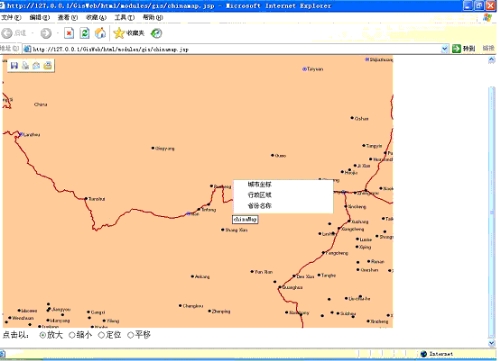Open the address bar URL dropdown
This screenshot has width=500, height=361.
click(x=444, y=49)
